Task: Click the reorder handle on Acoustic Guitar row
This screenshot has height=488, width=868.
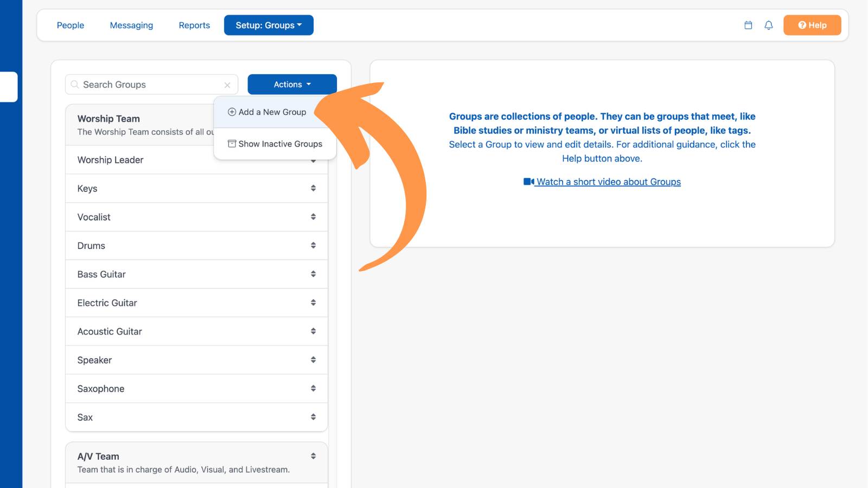Action: click(313, 331)
